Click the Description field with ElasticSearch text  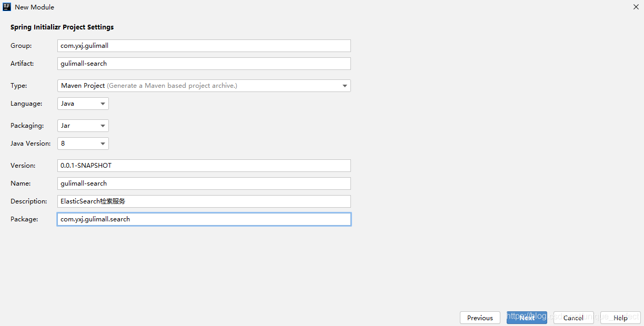pos(204,201)
